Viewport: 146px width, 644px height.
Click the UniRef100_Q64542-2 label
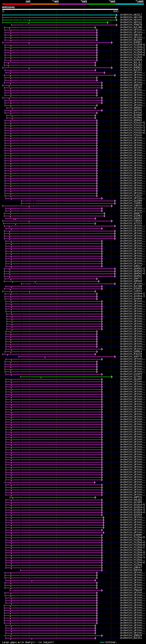[132, 268]
